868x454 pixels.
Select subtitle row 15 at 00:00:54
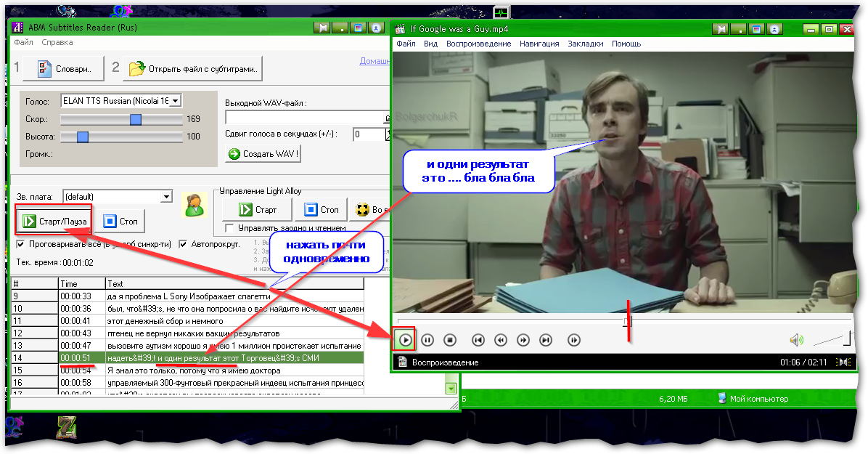pyautogui.click(x=188, y=370)
